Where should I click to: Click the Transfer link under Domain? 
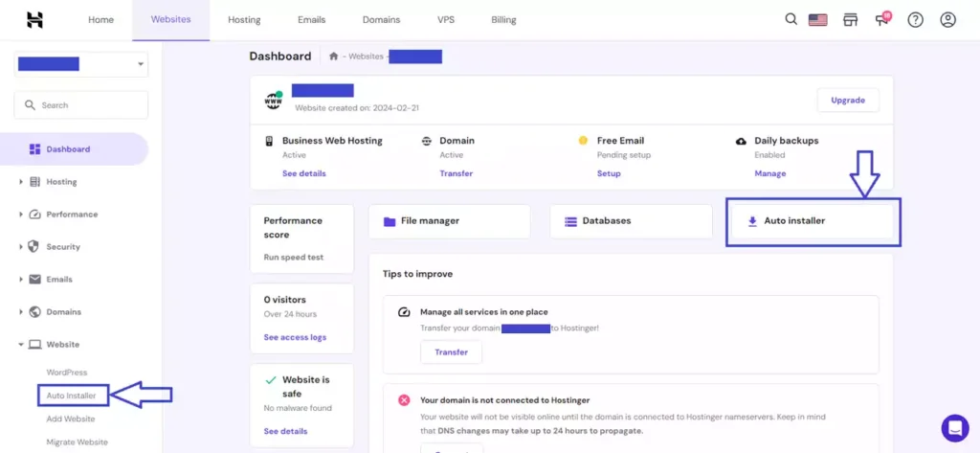coord(457,173)
